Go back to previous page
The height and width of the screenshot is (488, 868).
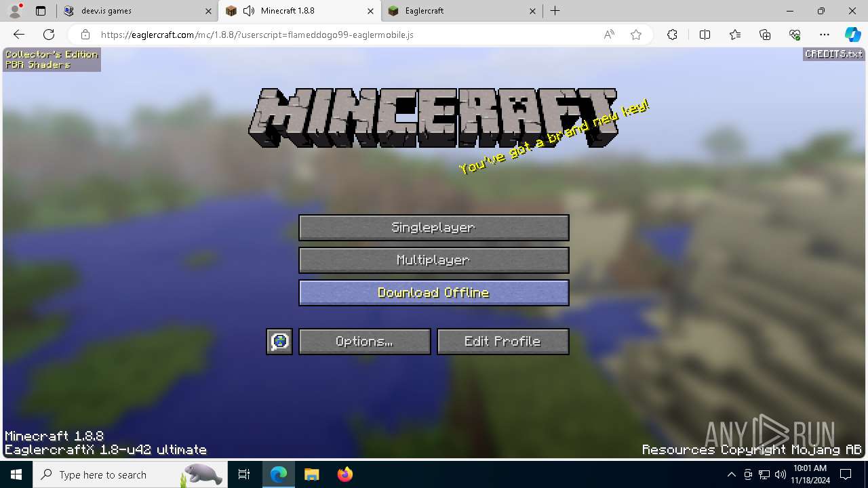coord(19,35)
